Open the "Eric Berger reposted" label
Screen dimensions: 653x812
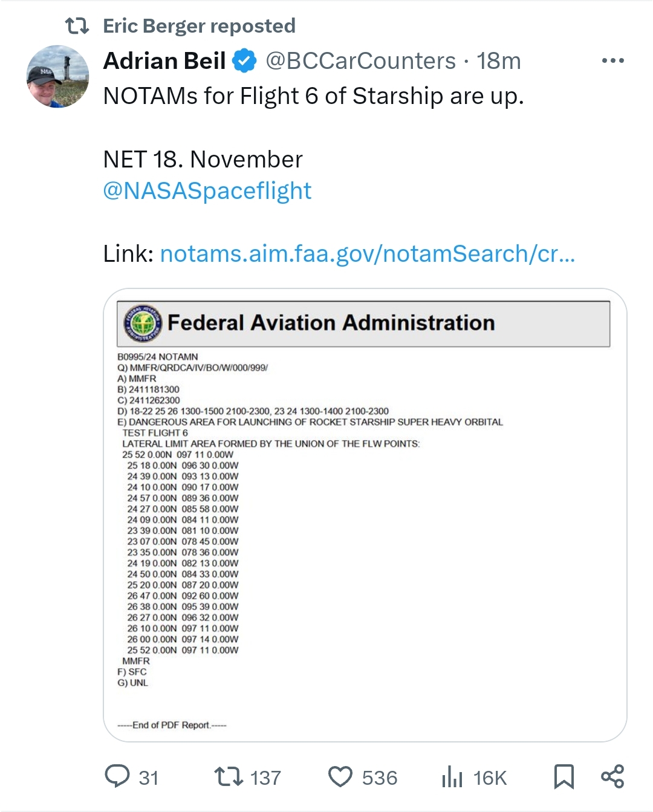tap(199, 26)
